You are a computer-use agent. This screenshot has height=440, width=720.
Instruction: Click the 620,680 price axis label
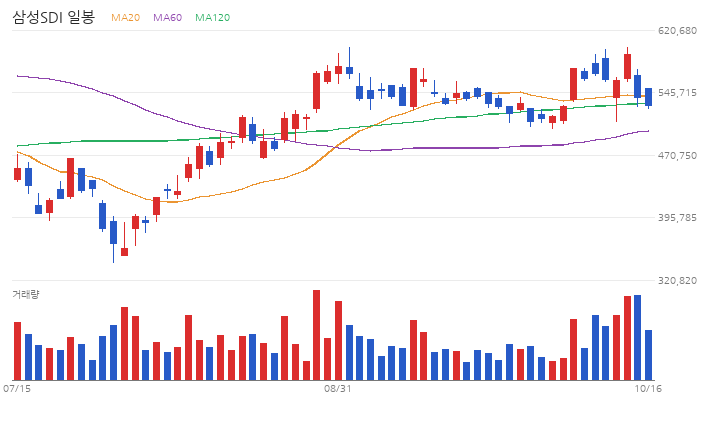[677, 30]
